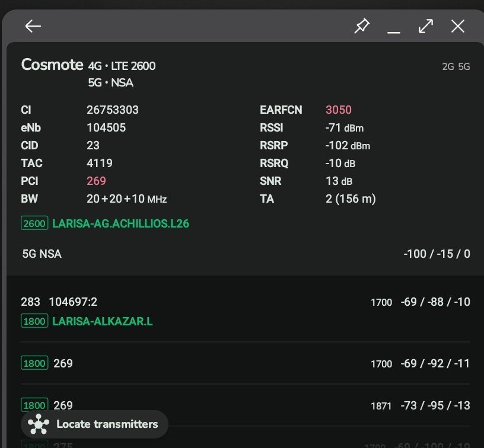Open the LARISA-AG.ACHILLIOS.L26 site name
484x448 pixels.
(x=120, y=223)
